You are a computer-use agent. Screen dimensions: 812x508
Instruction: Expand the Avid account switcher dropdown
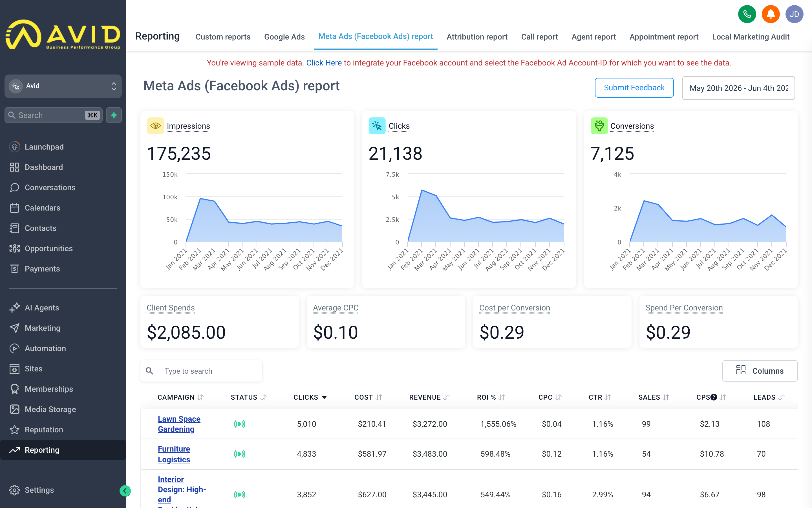tap(63, 86)
